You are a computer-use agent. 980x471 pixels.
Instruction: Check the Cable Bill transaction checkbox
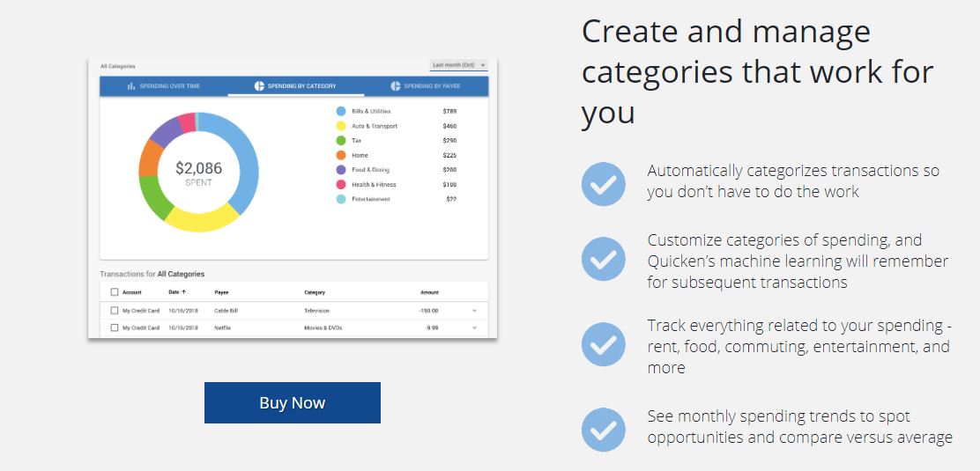click(x=115, y=311)
